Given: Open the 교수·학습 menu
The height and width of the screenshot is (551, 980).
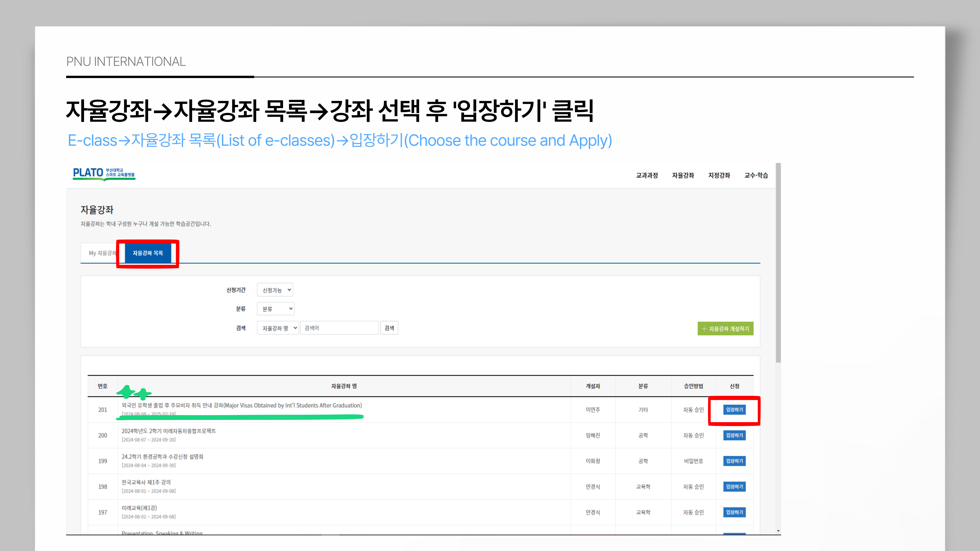Looking at the screenshot, I should tap(756, 175).
